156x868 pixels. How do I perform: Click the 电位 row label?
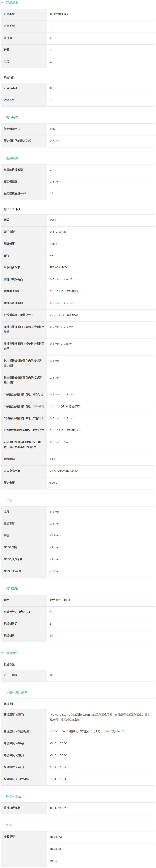7,62
